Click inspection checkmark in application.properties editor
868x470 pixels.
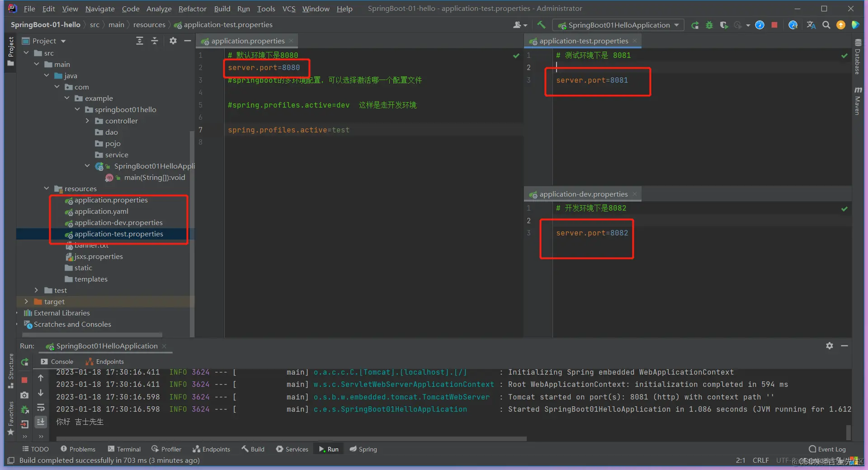tap(516, 56)
